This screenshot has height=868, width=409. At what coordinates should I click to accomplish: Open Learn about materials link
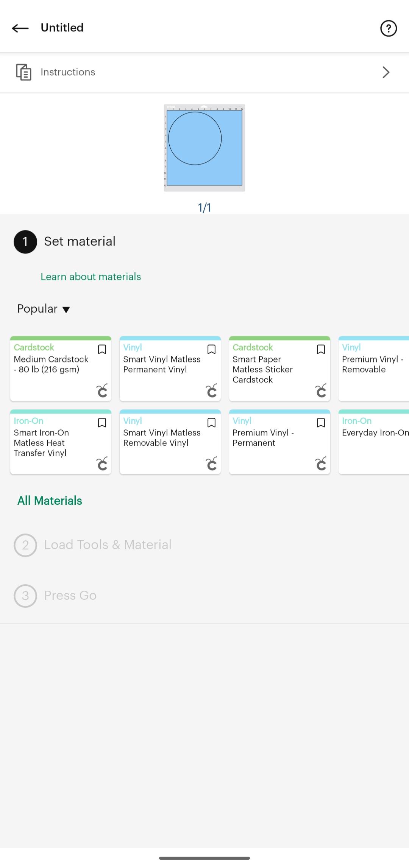tap(91, 277)
